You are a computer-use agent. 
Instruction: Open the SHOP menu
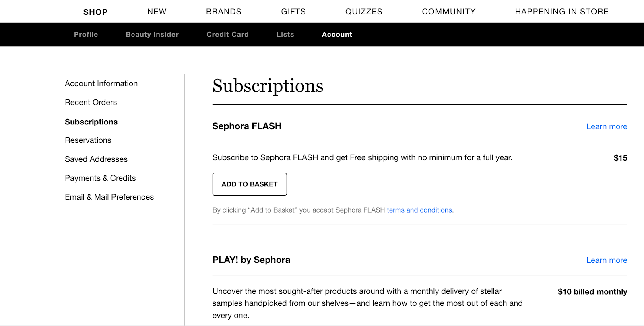(x=95, y=12)
